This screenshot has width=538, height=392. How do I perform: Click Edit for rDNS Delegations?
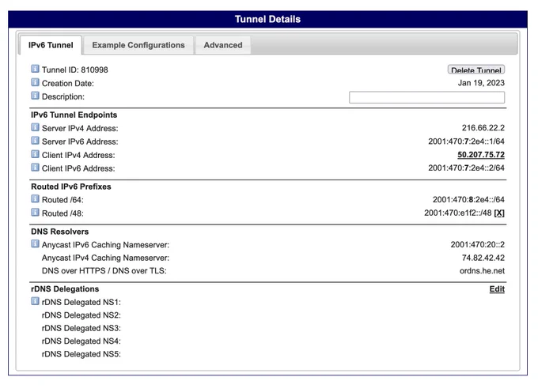click(x=497, y=288)
